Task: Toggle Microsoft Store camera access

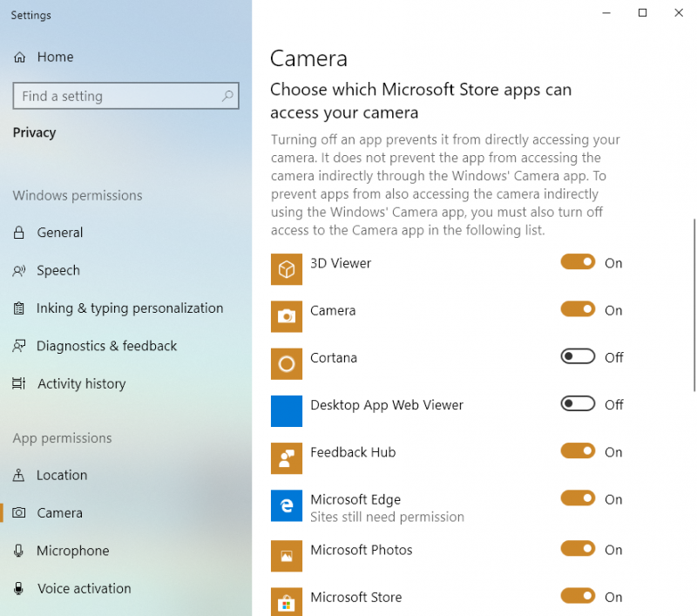Action: 578,596
